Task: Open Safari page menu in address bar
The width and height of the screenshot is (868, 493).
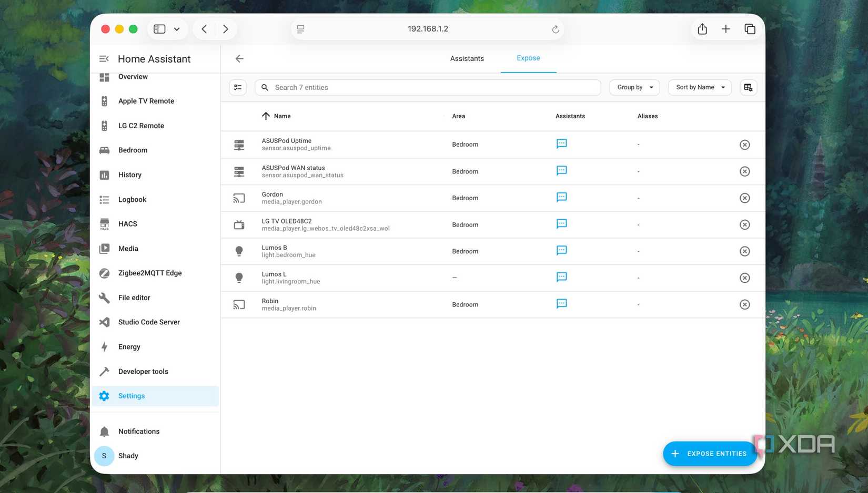Action: 300,29
